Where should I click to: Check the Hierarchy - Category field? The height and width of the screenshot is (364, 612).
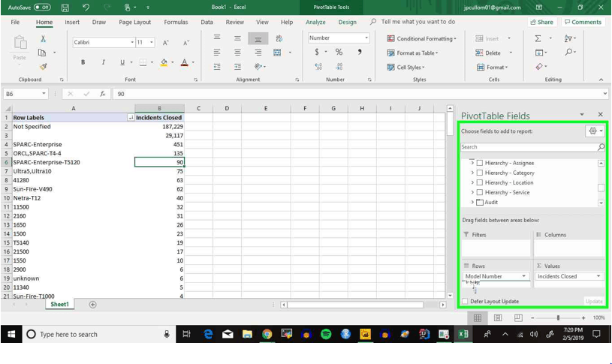[x=480, y=173]
